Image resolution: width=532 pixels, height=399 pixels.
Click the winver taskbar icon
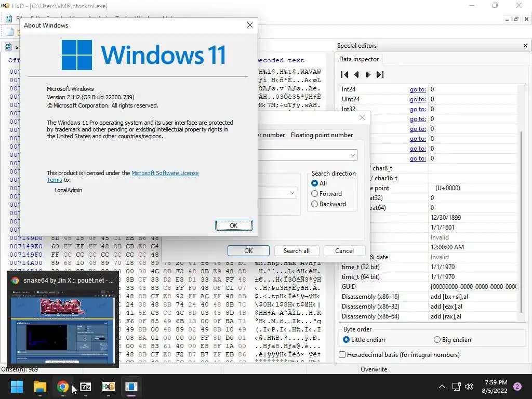[131, 387]
